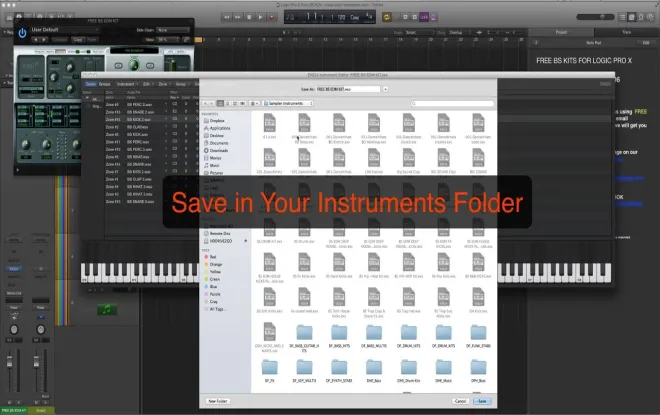The image size is (660, 415).
Task: Select the Green tag in the sidebar
Action: click(x=212, y=279)
